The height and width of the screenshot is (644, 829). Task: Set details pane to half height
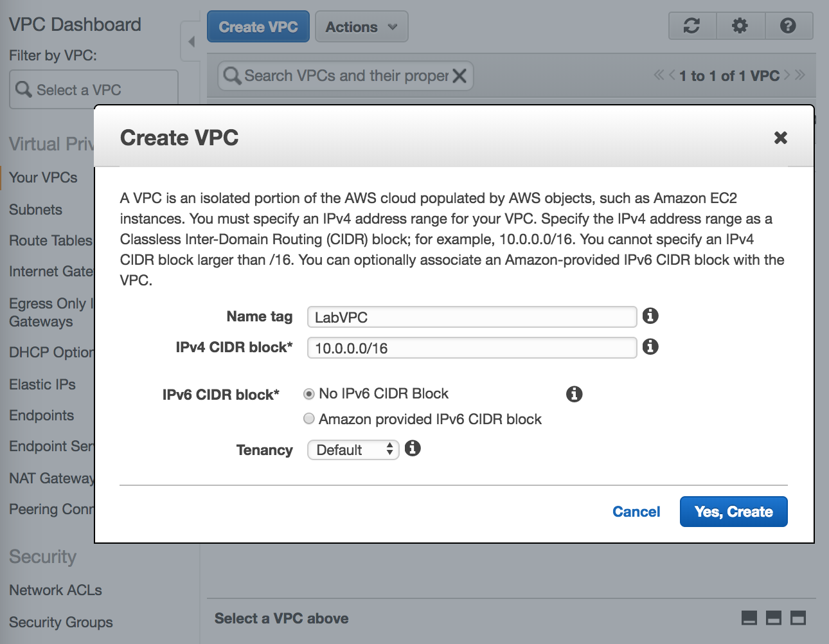pos(774,618)
